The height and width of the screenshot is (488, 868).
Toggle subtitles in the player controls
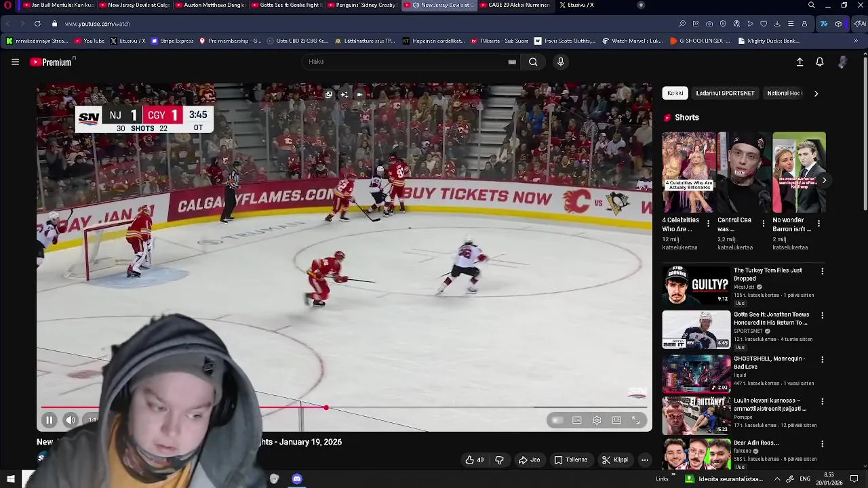pos(577,420)
